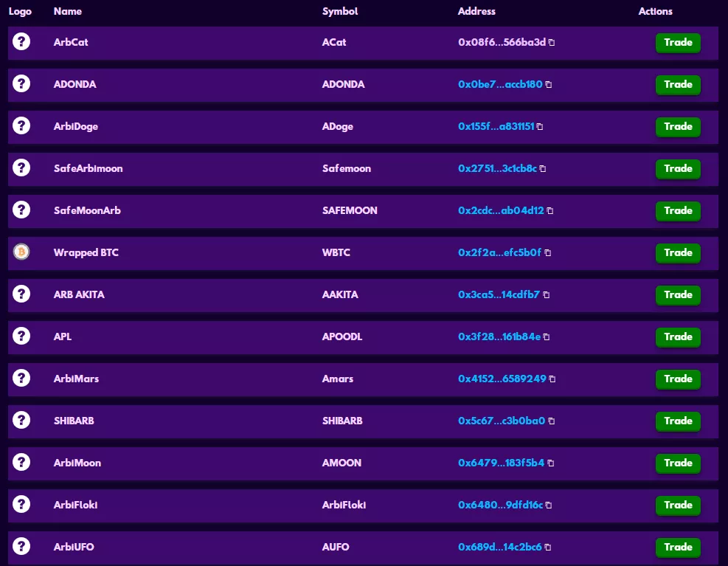The height and width of the screenshot is (566, 728).
Task: Copy the ArbCat address using copy icon
Action: 552,43
